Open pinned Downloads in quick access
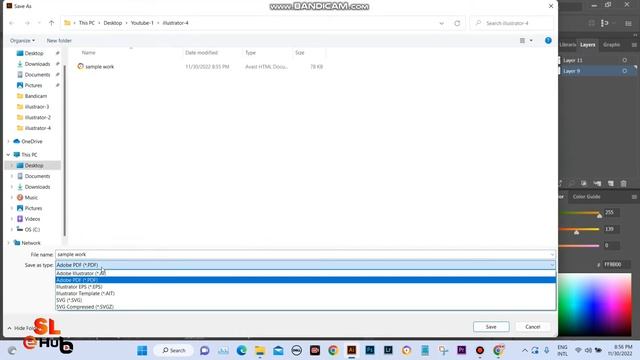This screenshot has height=360, width=640. pos(37,64)
